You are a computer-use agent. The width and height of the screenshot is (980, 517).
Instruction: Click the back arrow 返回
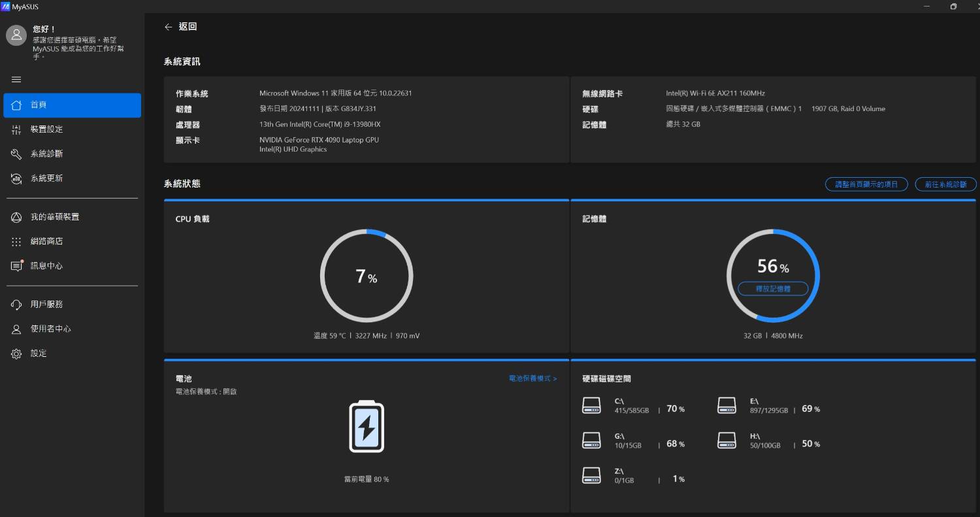click(169, 27)
